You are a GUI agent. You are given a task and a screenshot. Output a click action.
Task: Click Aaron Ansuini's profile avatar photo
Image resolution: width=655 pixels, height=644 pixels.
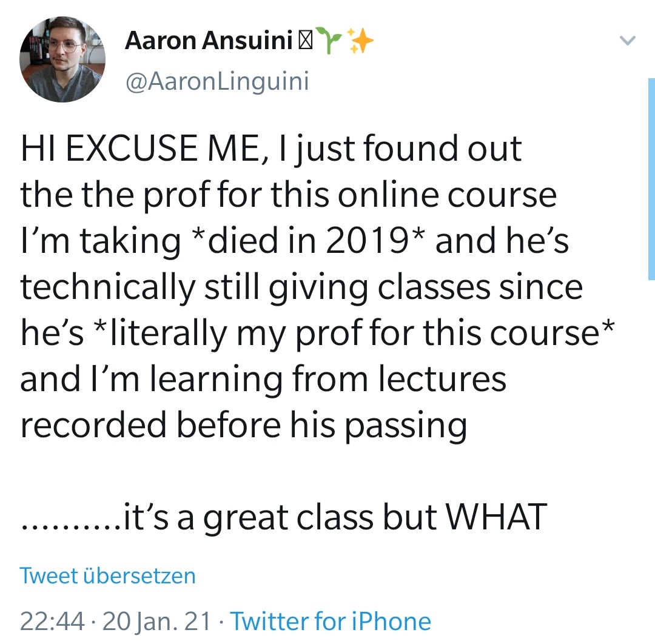point(62,61)
